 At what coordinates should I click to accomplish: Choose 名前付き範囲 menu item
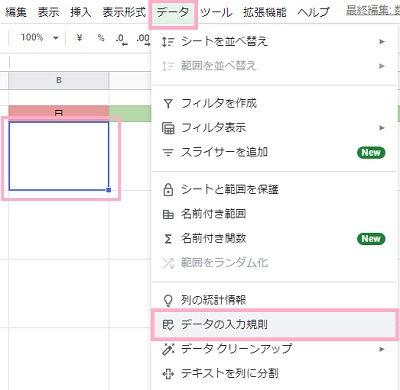(274, 214)
